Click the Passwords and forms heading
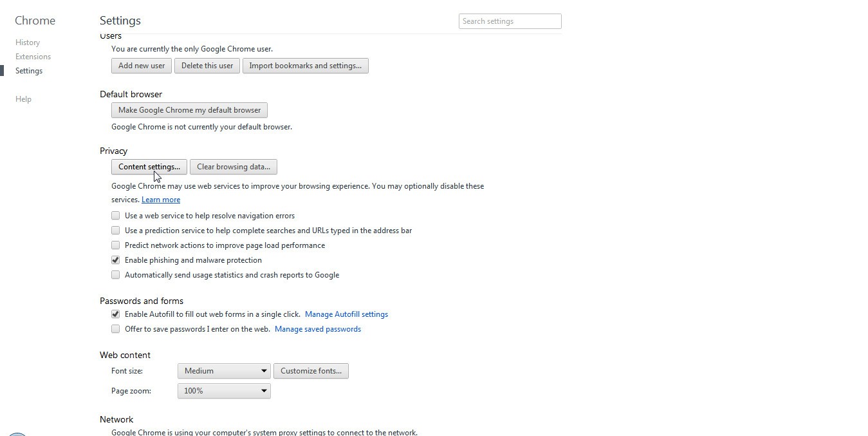 coord(142,301)
